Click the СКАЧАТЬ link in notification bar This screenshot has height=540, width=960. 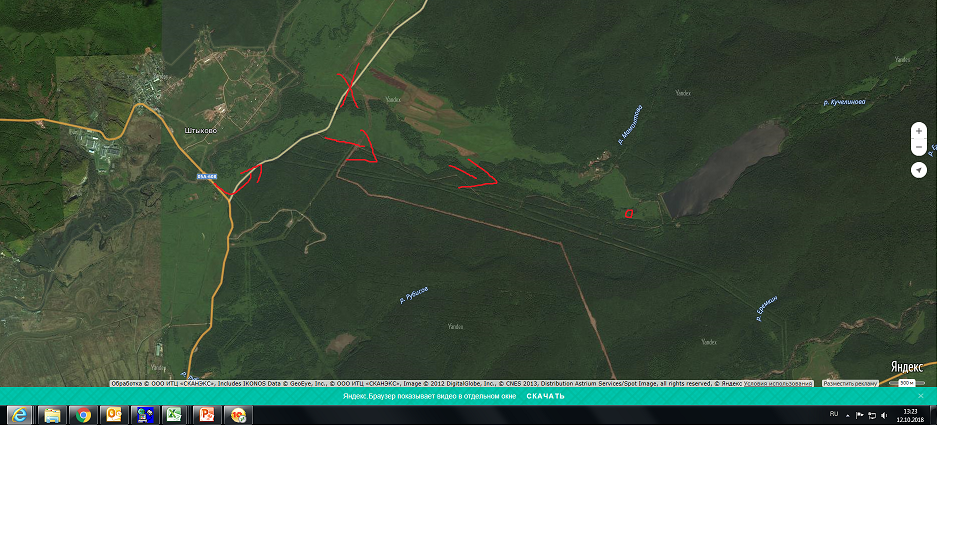pos(545,396)
